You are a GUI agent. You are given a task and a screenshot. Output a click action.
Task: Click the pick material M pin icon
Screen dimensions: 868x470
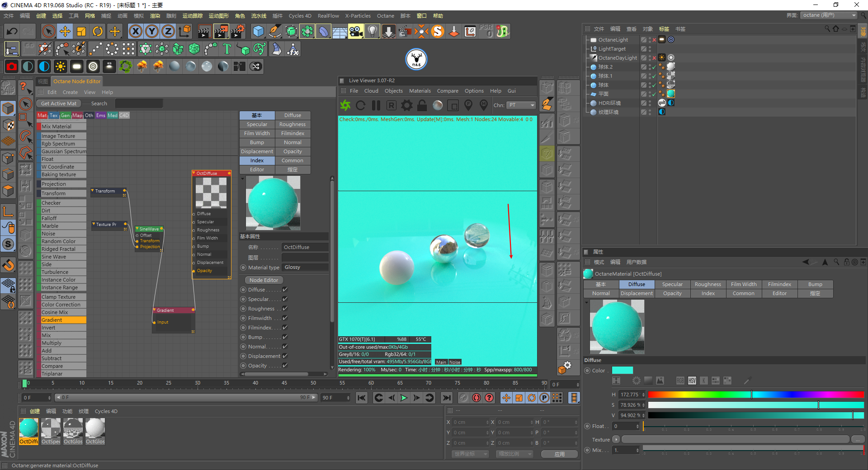pyautogui.click(x=484, y=105)
